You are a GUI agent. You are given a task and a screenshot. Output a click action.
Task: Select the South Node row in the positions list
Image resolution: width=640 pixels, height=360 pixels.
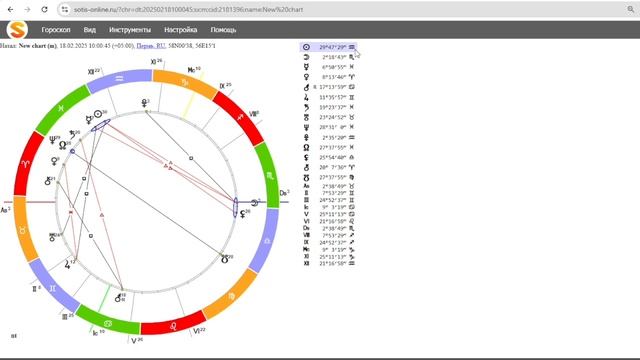tap(329, 178)
